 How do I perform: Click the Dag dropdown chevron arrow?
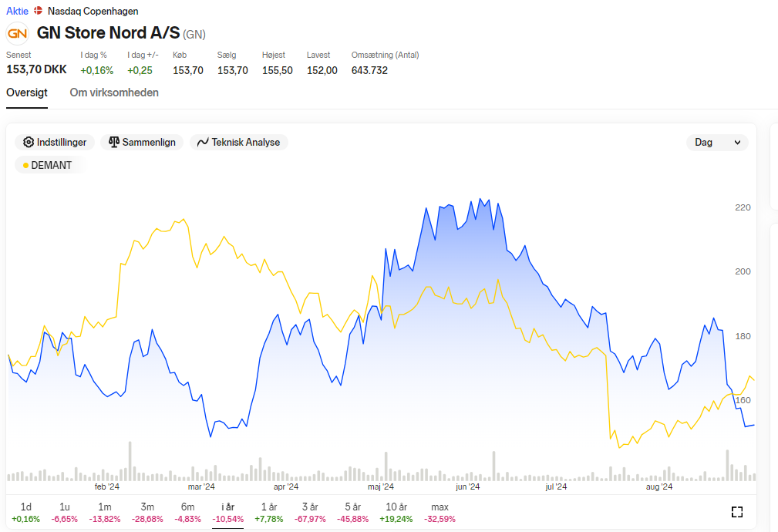tap(737, 143)
